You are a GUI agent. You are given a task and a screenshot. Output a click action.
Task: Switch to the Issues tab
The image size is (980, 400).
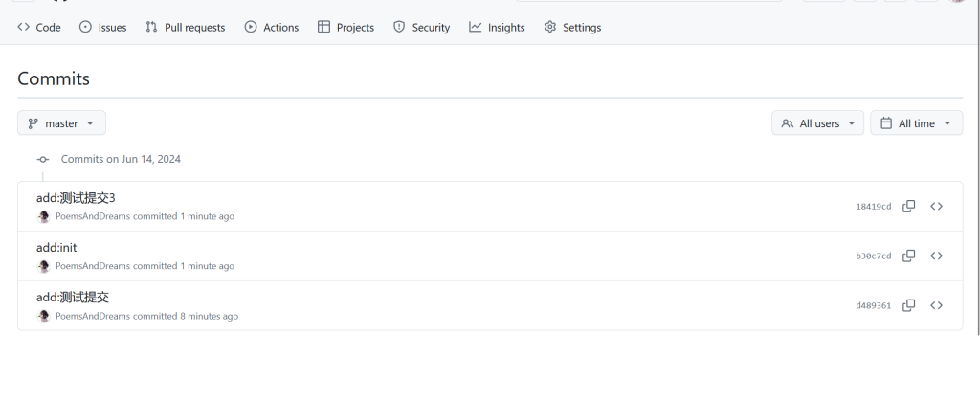coord(102,28)
